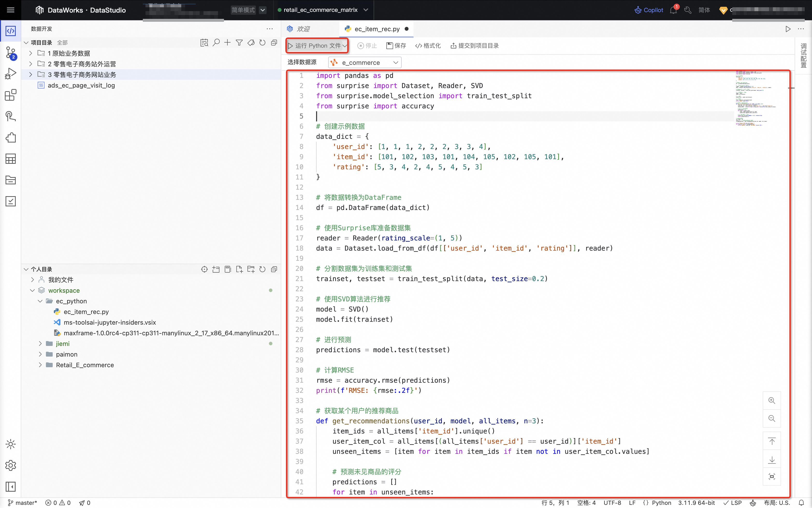Click the code minimap

click(x=756, y=98)
